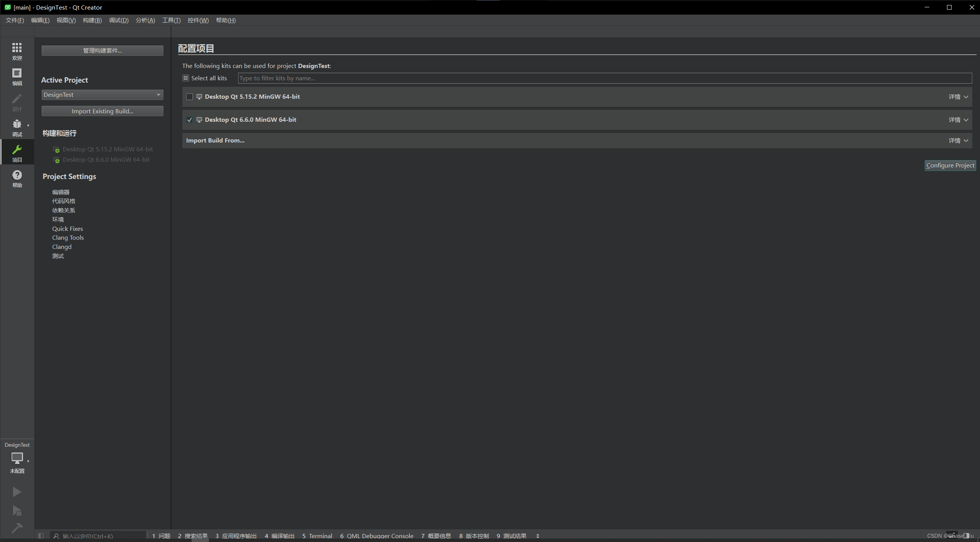Open the Debug mode submenu arrow
The width and height of the screenshot is (980, 542).
(28, 125)
